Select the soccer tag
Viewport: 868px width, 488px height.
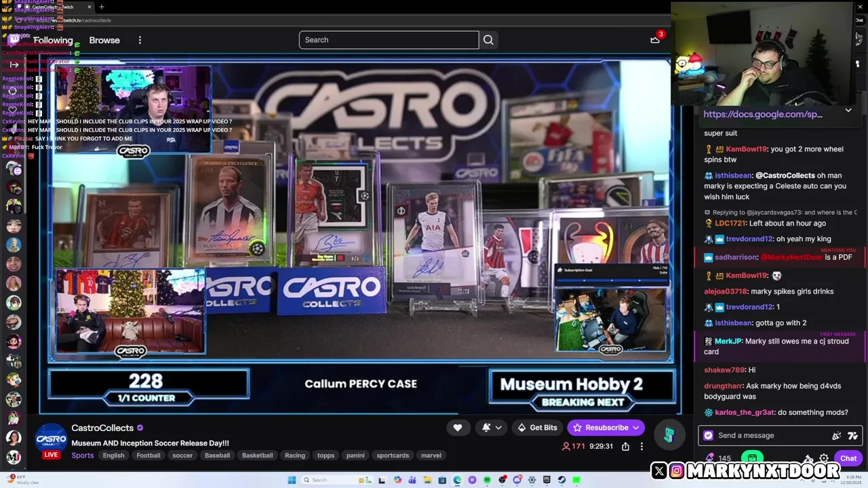click(x=182, y=455)
